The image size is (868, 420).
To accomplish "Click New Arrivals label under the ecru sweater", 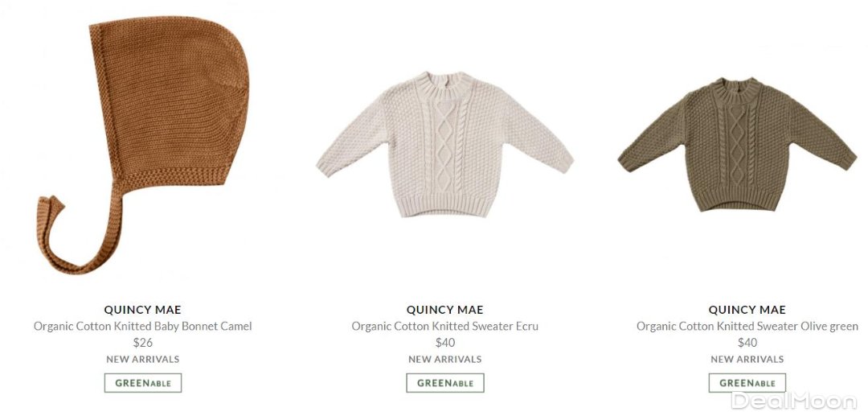I will pyautogui.click(x=445, y=359).
